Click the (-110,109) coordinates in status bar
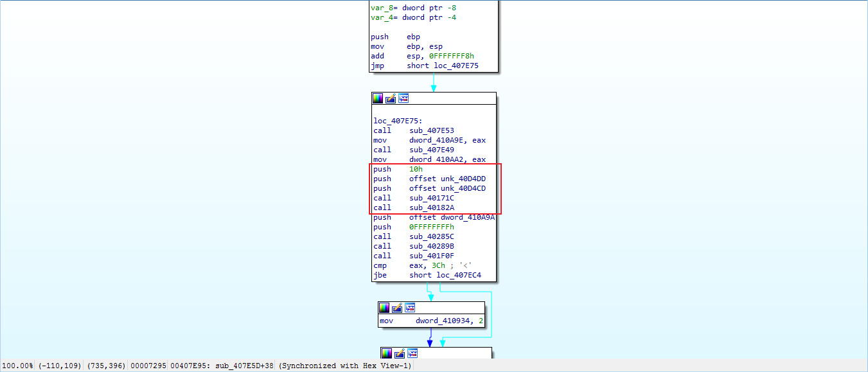Image resolution: width=868 pixels, height=372 pixels. (x=60, y=366)
